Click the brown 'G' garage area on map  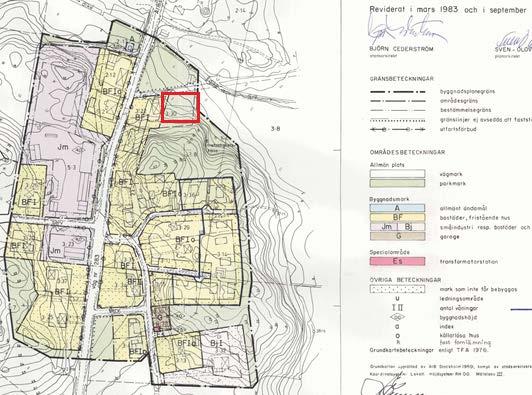[x=160, y=318]
